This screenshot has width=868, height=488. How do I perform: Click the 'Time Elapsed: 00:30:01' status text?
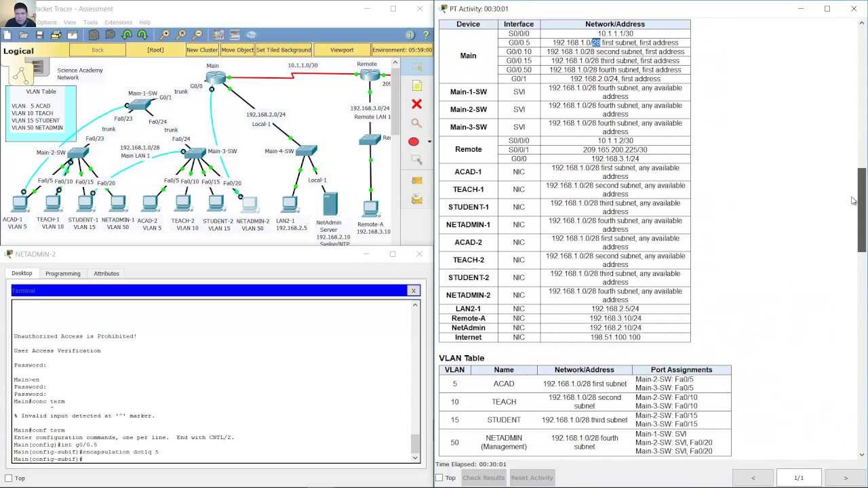coord(471,464)
